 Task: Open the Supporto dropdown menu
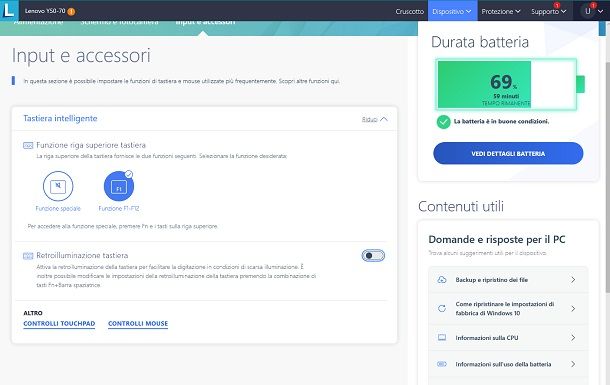549,11
